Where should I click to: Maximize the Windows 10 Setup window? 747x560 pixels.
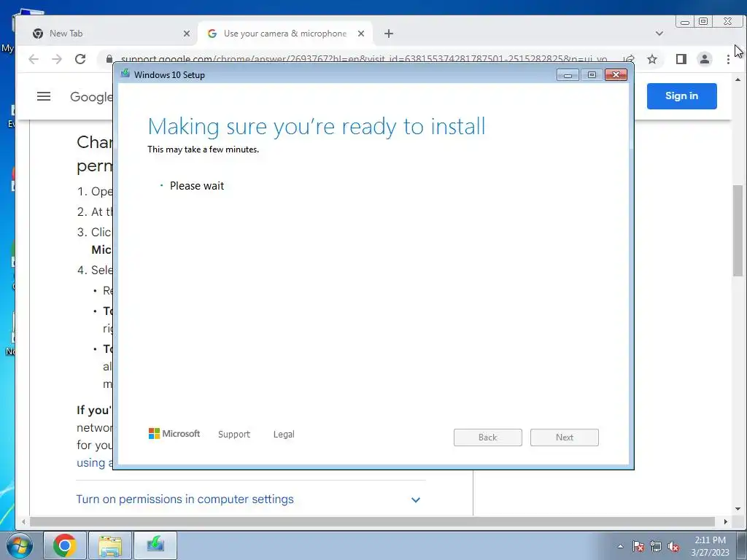coord(592,75)
